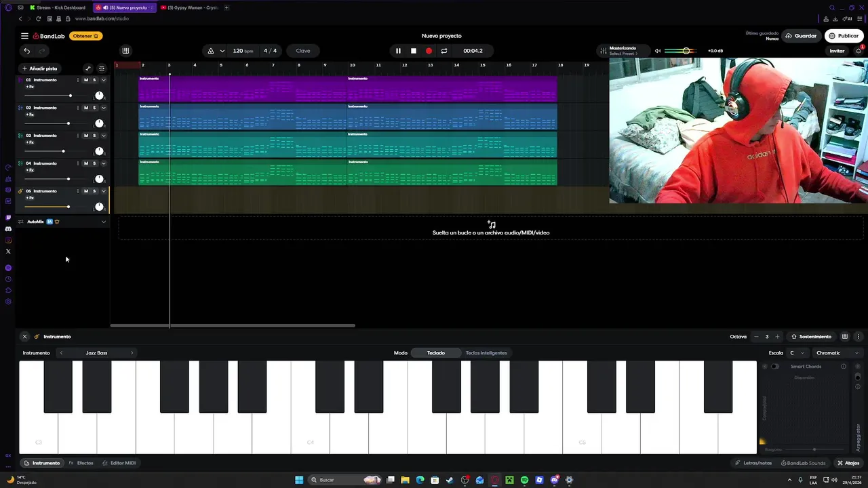868x488 pixels.
Task: Select next instrument preset arrow
Action: pos(132,353)
